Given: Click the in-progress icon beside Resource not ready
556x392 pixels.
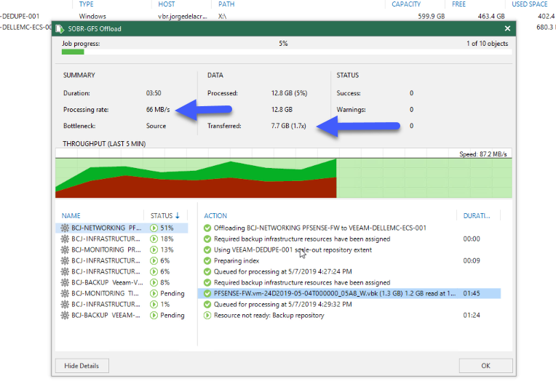Looking at the screenshot, I should (x=207, y=316).
